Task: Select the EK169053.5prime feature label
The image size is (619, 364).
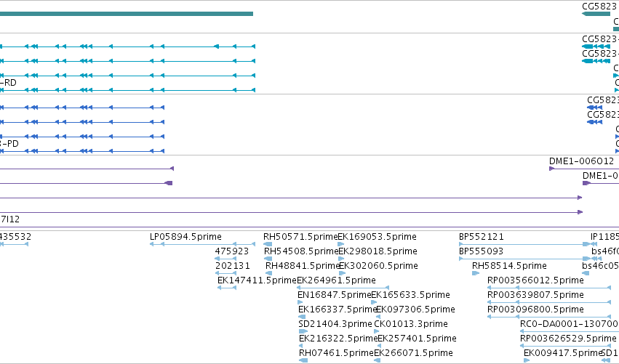Action: point(377,237)
